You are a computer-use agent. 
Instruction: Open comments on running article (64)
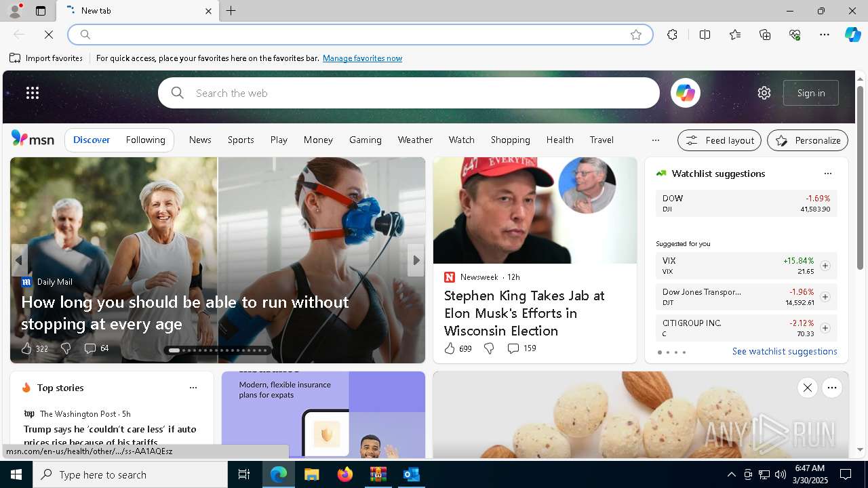(x=96, y=348)
